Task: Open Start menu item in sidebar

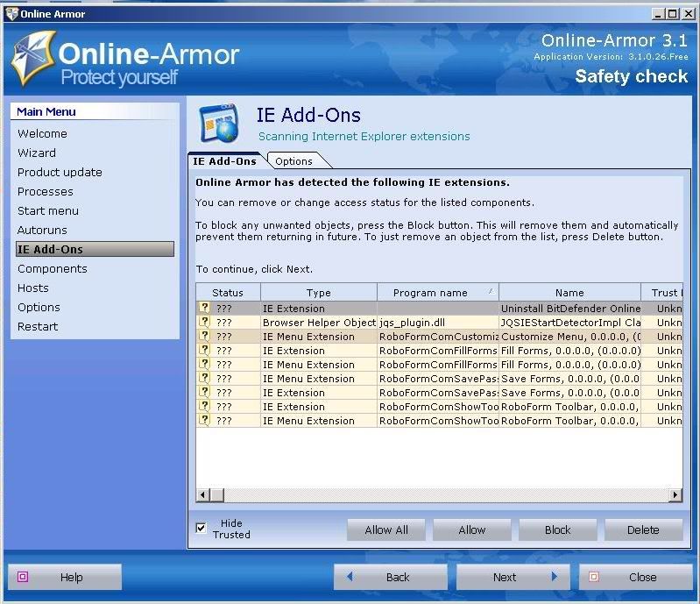Action: click(x=48, y=211)
